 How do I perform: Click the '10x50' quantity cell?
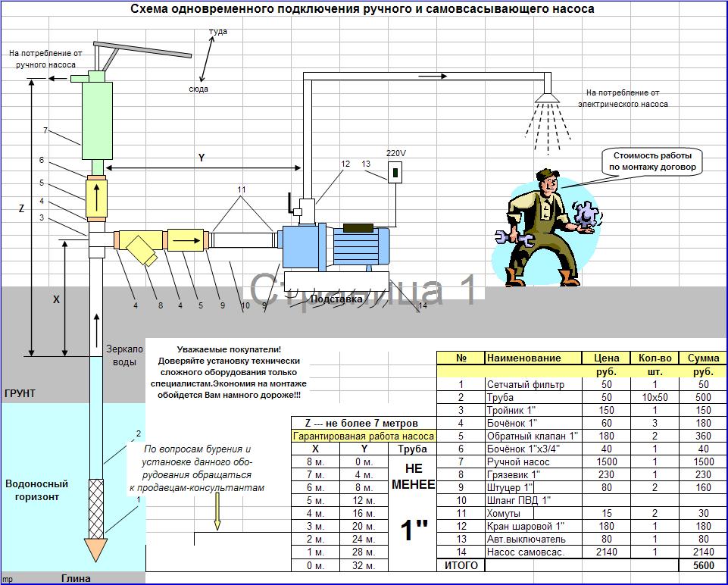655,397
